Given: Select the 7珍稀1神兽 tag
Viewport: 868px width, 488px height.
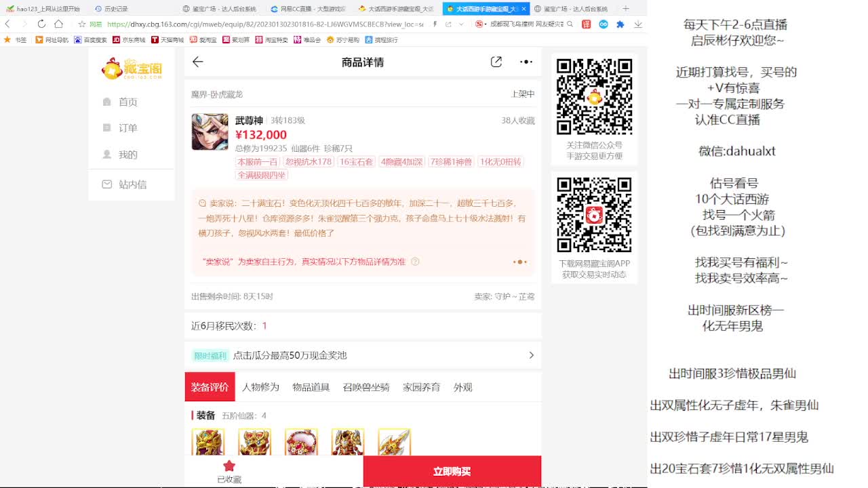Looking at the screenshot, I should [x=451, y=162].
